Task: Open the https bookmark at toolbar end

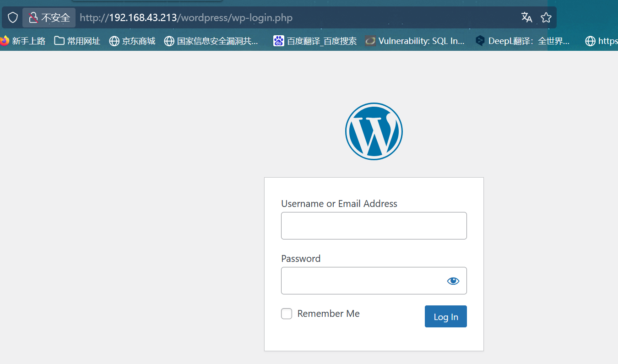Action: 602,41
